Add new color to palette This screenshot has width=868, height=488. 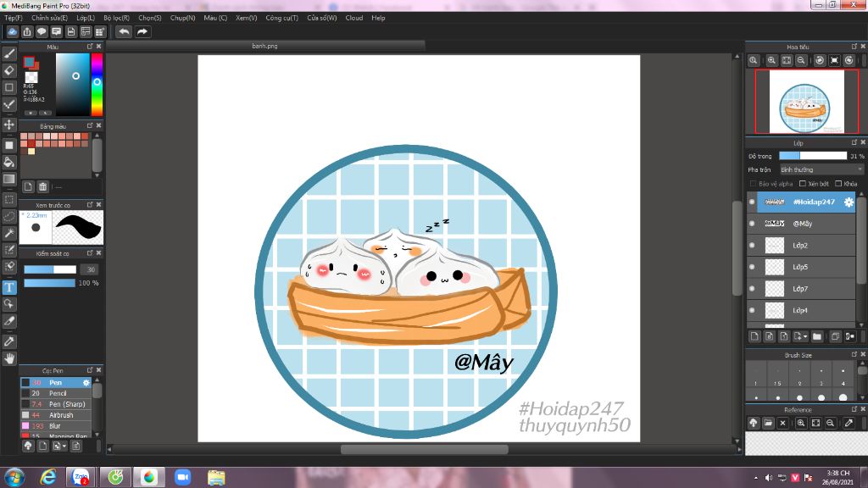pyautogui.click(x=28, y=186)
